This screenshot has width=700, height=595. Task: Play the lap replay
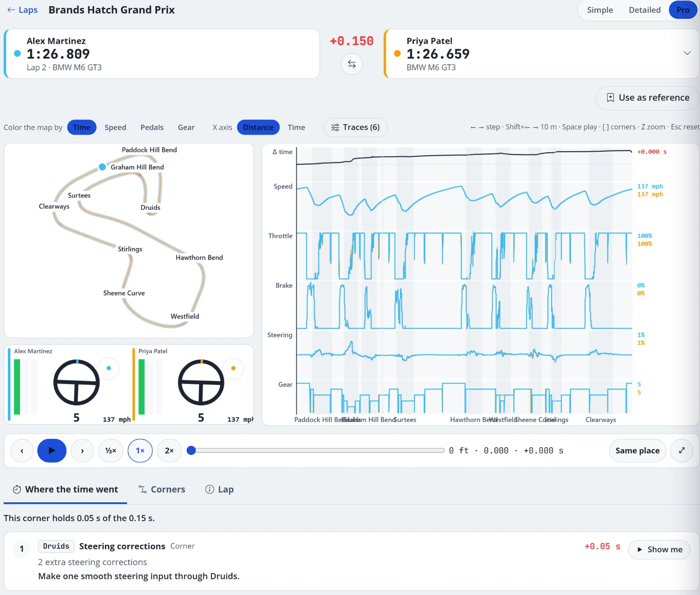(x=52, y=451)
